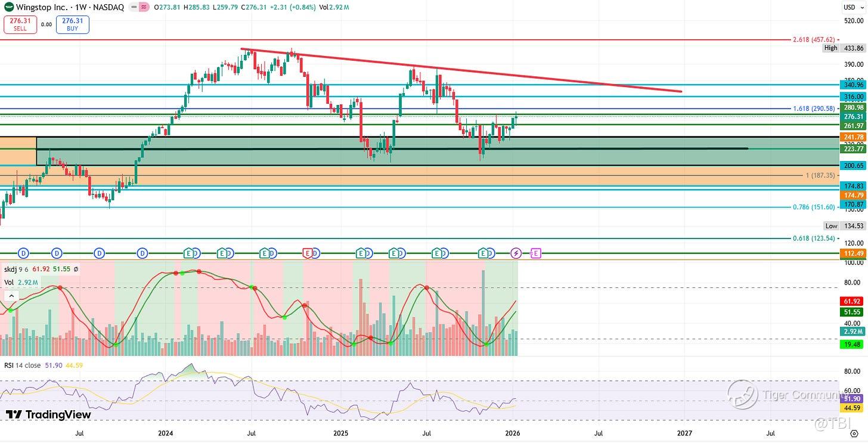
Task: Click the TradingView logo
Action: click(48, 414)
